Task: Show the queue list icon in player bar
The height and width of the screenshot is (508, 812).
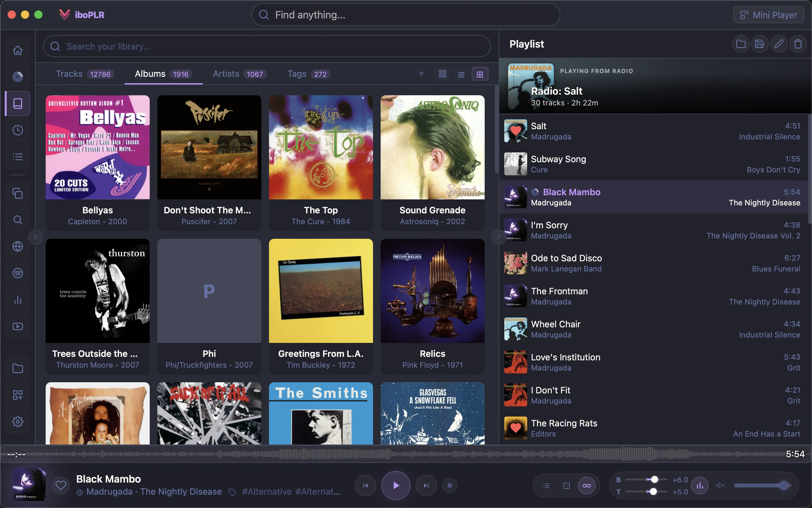Action: 546,485
